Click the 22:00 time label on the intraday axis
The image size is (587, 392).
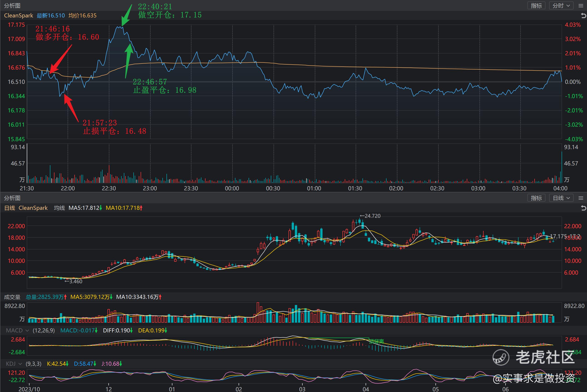(x=68, y=188)
